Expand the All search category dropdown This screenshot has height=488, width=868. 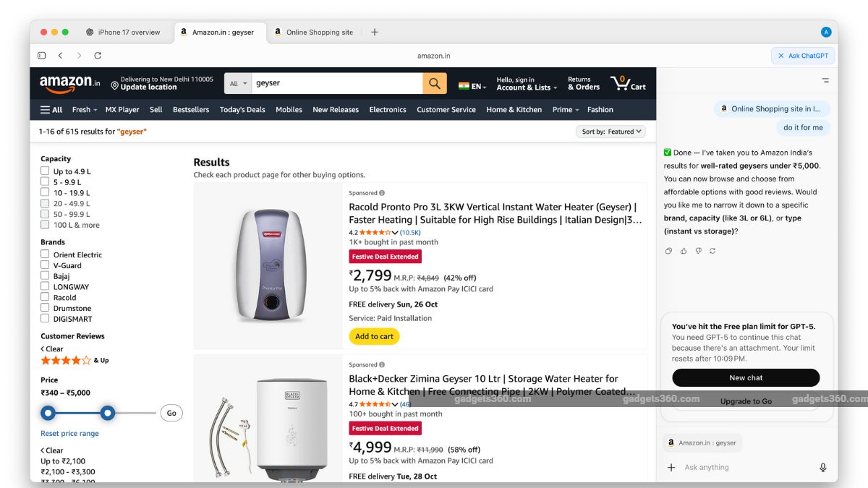(x=238, y=83)
